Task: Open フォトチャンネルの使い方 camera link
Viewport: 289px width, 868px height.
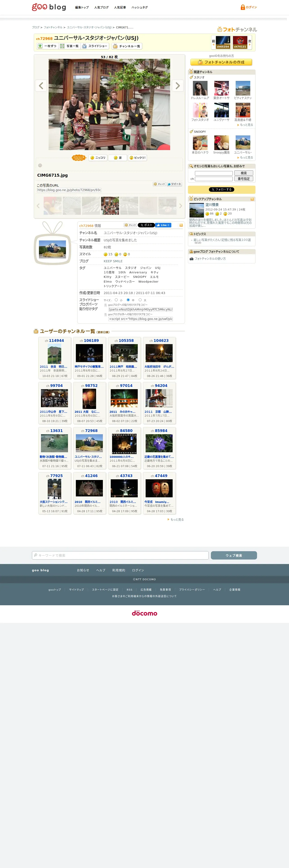Action: [x=210, y=259]
